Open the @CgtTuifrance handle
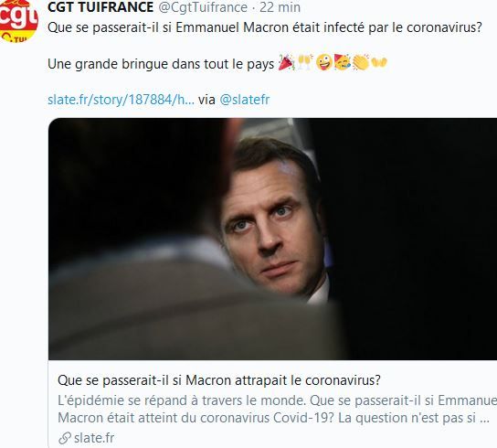 click(203, 7)
